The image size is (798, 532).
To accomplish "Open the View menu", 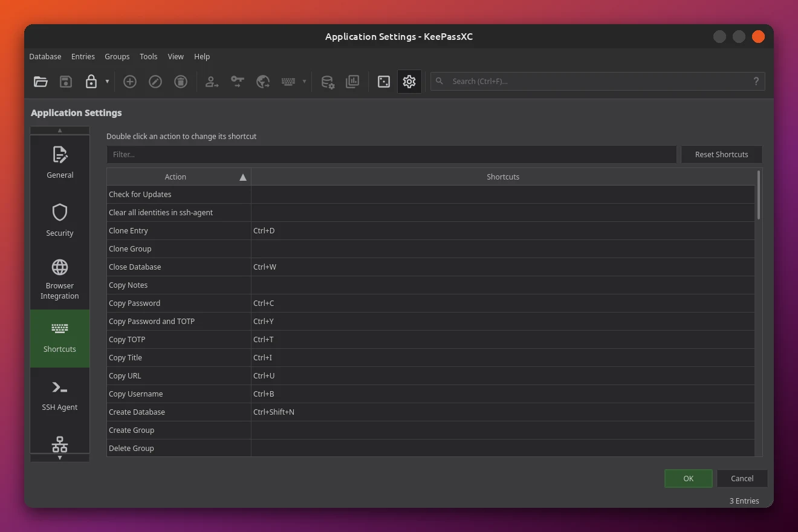I will [176, 56].
